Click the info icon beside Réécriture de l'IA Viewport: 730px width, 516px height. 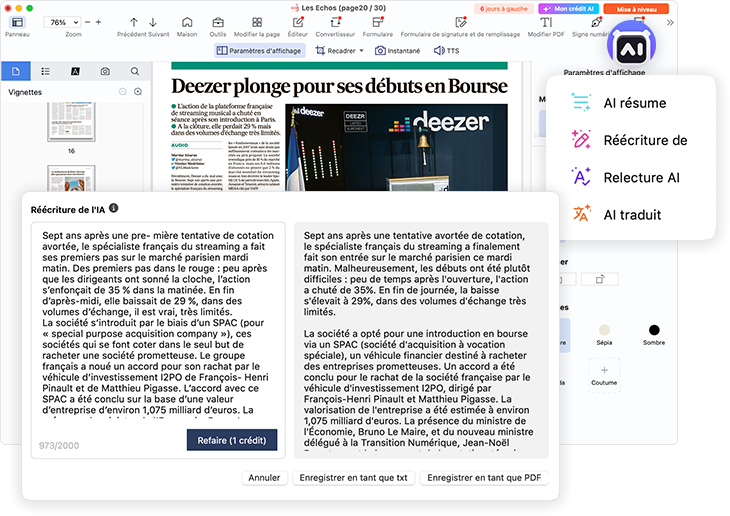click(x=114, y=208)
